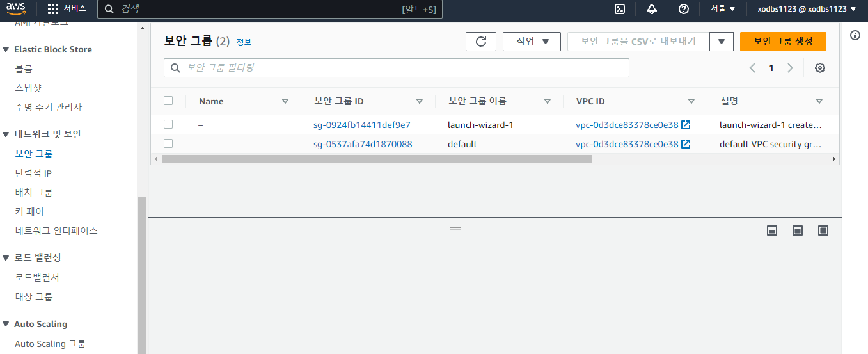The image size is (868, 354).
Task: Collapse the Auto Scaling section
Action: (x=6, y=325)
